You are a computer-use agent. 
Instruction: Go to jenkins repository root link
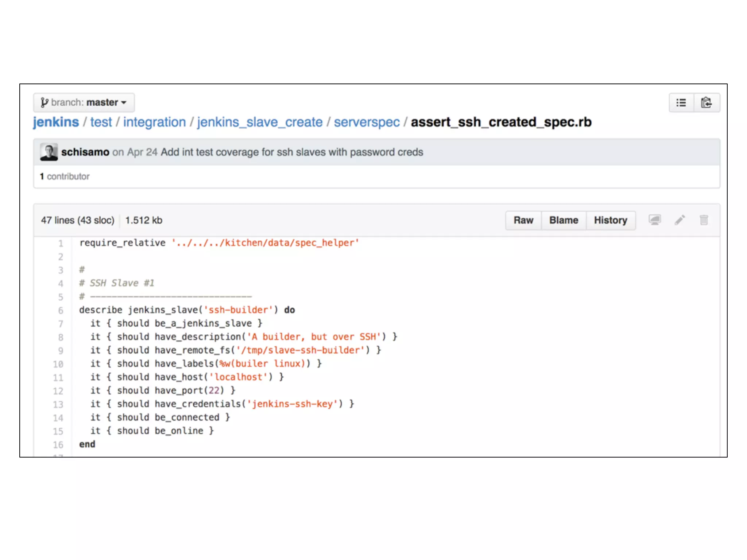[x=56, y=122]
